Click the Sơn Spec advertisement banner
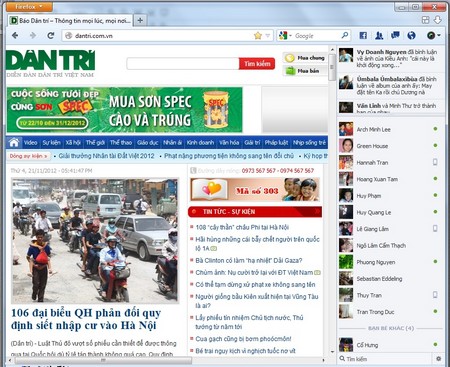Viewport: 450px width, 367px height. [124, 110]
